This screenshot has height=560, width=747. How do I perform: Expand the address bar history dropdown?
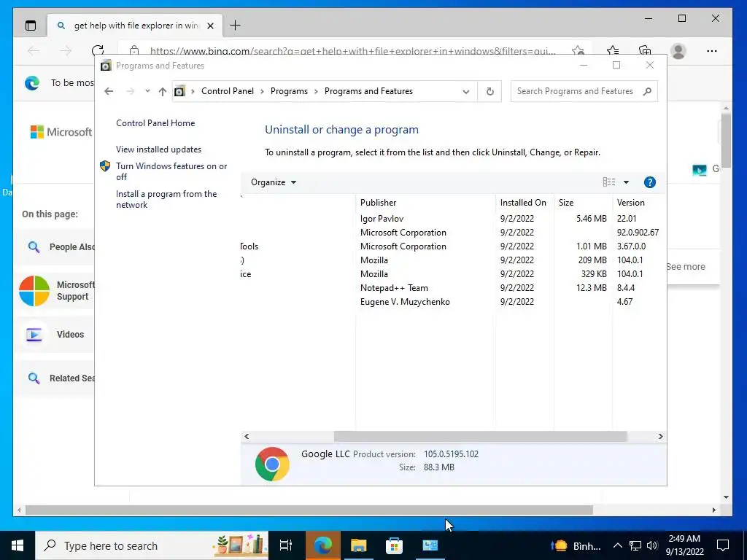(x=466, y=91)
